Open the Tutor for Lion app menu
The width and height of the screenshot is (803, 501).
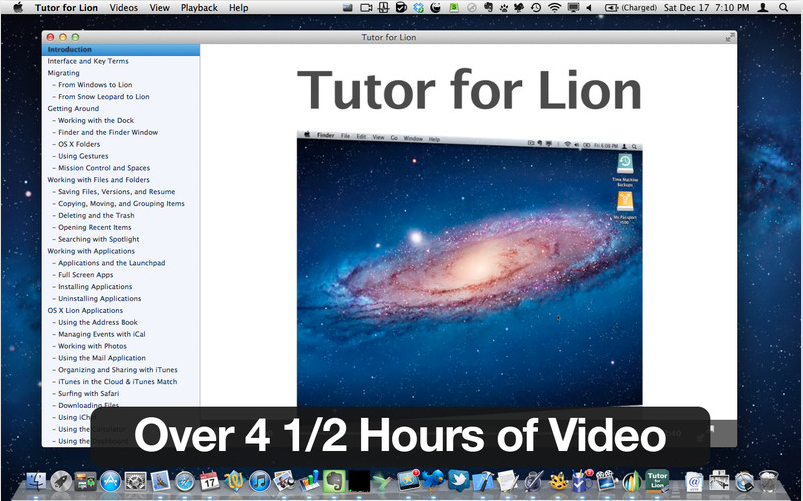[67, 8]
